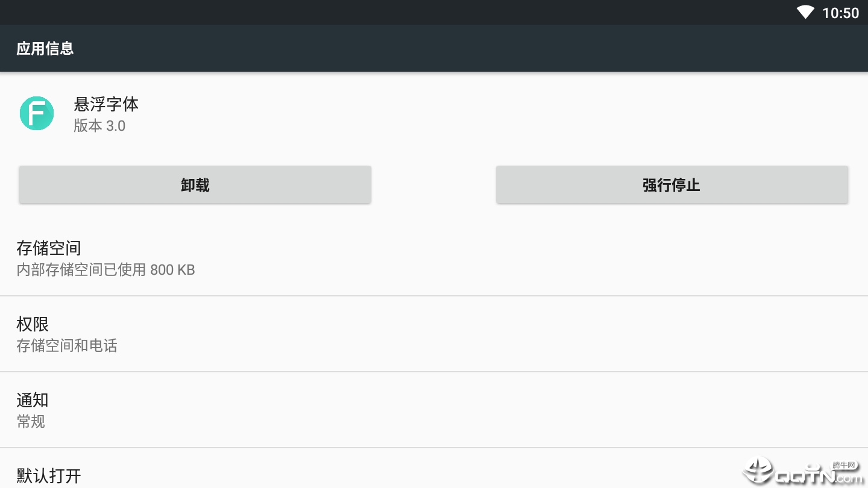Tap the 常规 notification summary
This screenshot has height=488, width=868.
tap(31, 422)
